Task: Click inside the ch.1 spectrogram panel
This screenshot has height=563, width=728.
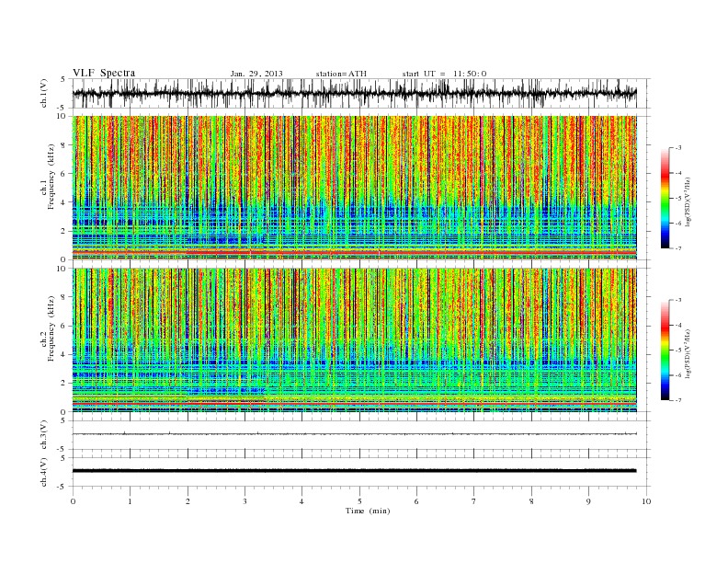Action: coord(354,188)
